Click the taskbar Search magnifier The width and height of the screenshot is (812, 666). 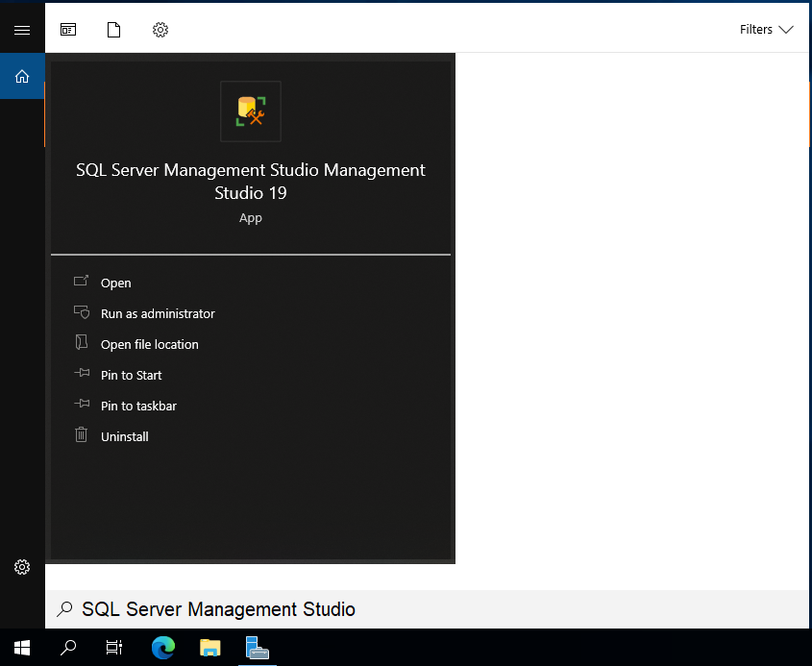(x=68, y=648)
